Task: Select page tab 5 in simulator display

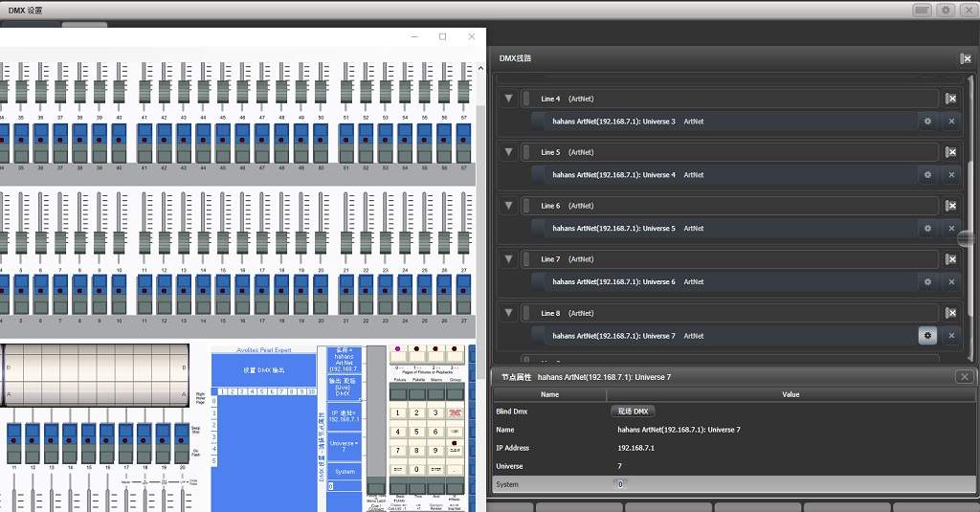Action: coord(262,391)
